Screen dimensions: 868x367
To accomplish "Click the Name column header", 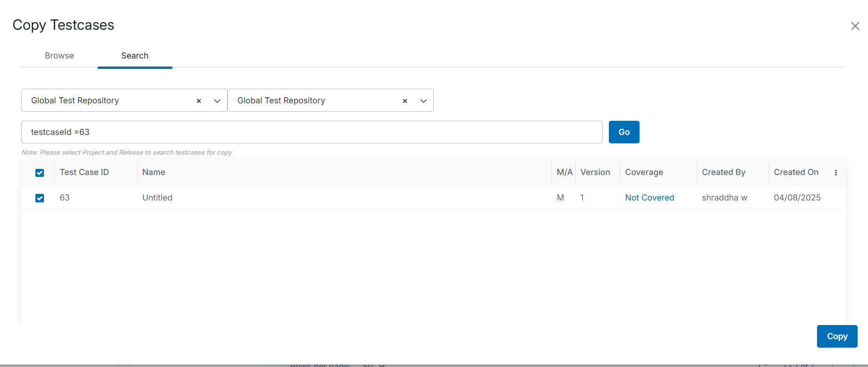I will (154, 172).
